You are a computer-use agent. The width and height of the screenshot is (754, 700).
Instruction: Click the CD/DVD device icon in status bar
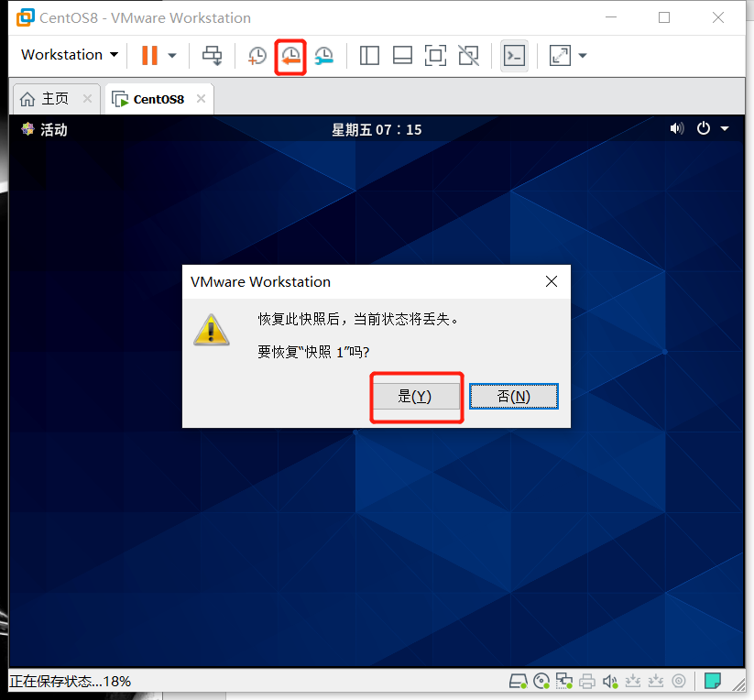541,681
